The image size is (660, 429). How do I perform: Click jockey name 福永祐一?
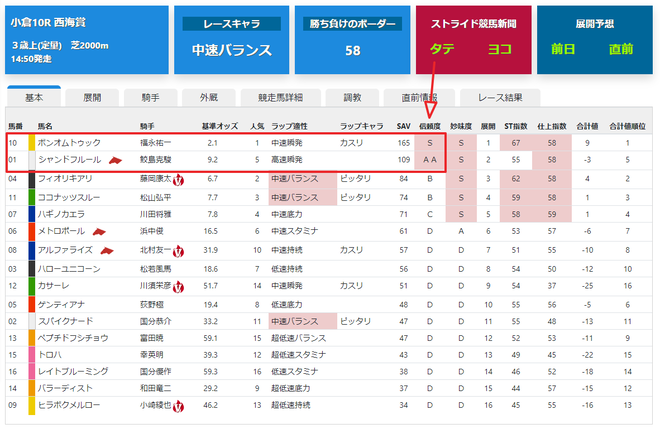(x=155, y=143)
